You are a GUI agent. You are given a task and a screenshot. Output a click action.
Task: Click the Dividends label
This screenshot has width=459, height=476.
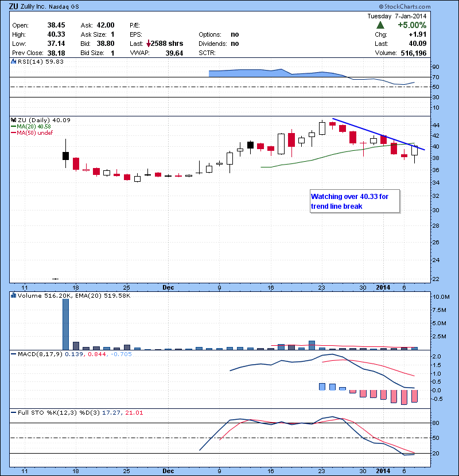click(213, 44)
